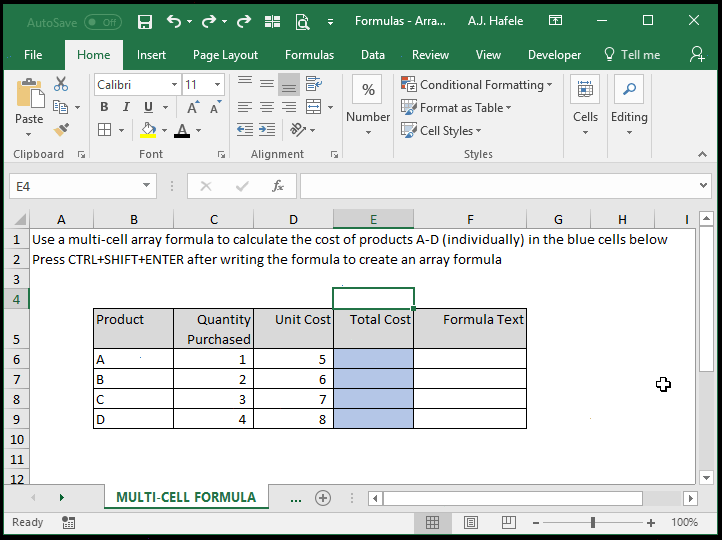Click the Merge & Center icon
This screenshot has width=722, height=540.
pyautogui.click(x=314, y=107)
